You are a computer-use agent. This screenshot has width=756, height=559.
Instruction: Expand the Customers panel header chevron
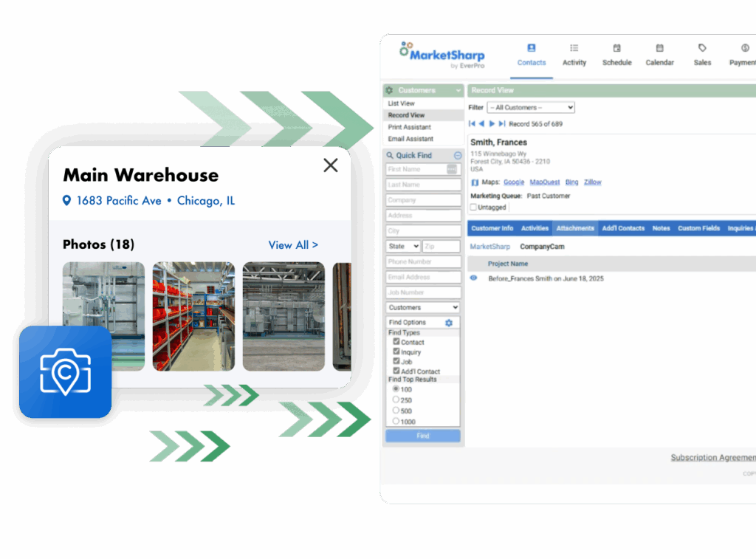pyautogui.click(x=458, y=91)
